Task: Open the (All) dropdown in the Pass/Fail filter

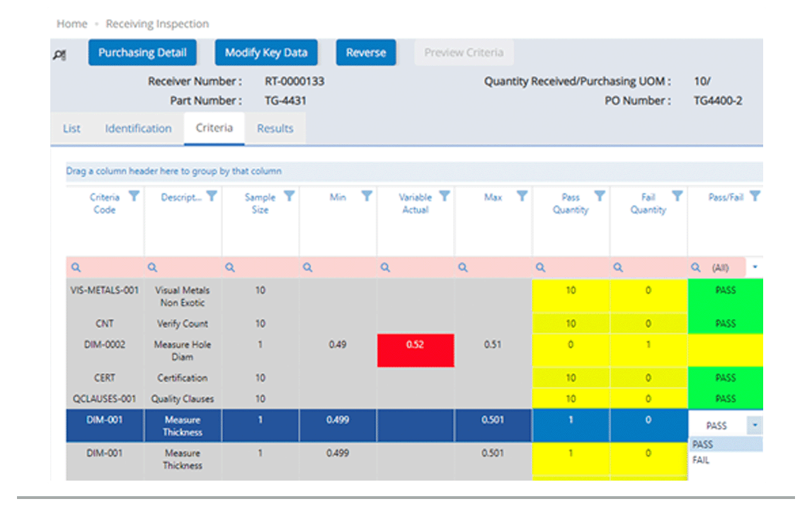Action: click(x=755, y=267)
